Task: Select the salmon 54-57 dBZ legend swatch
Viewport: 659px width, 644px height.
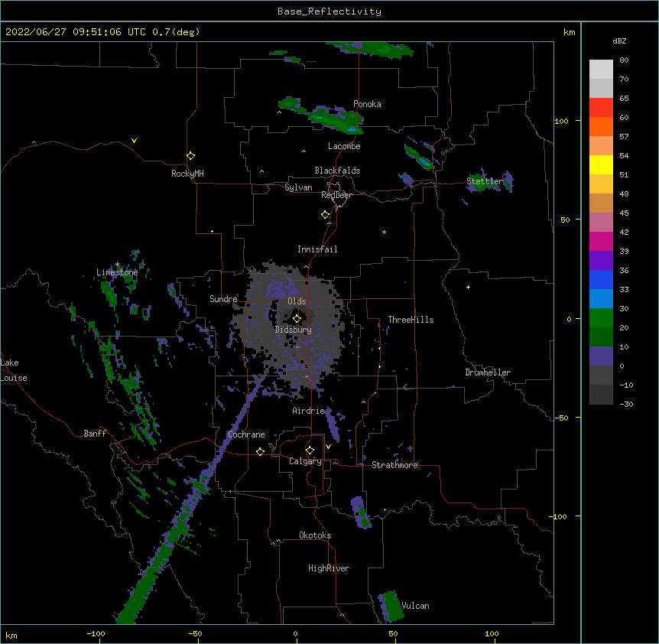Action: (x=601, y=145)
